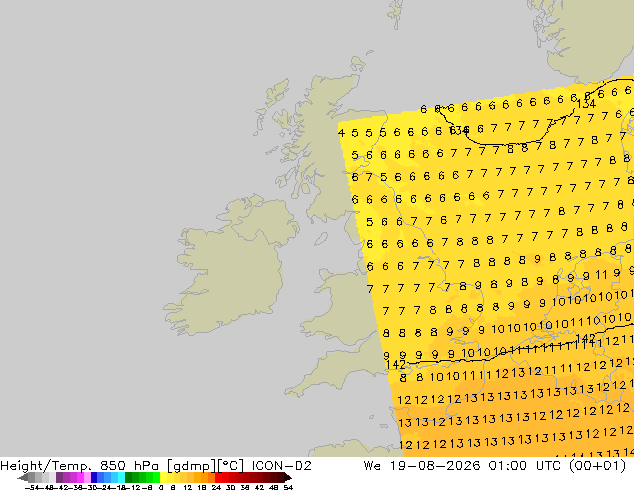Click the temperature value "4" on the map
This screenshot has height=490, width=634.
coord(342,133)
